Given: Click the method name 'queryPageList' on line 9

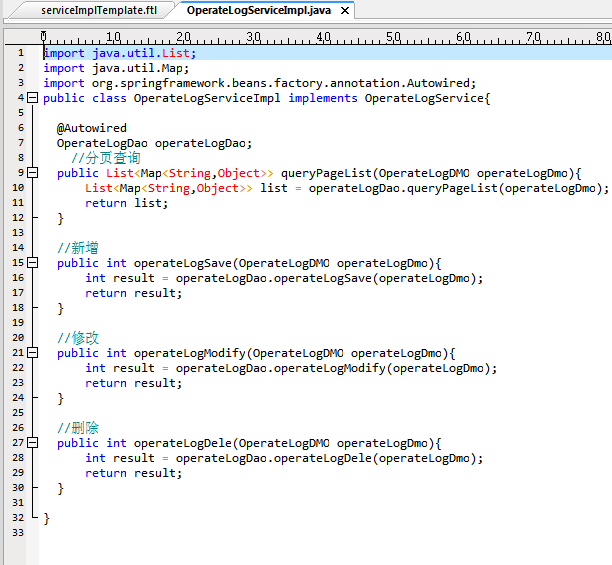Looking at the screenshot, I should point(326,173).
